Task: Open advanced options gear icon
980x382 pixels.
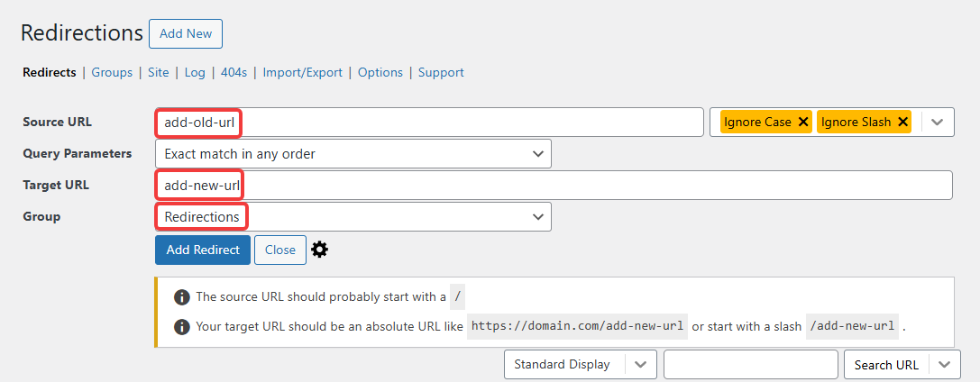Action: click(x=319, y=250)
